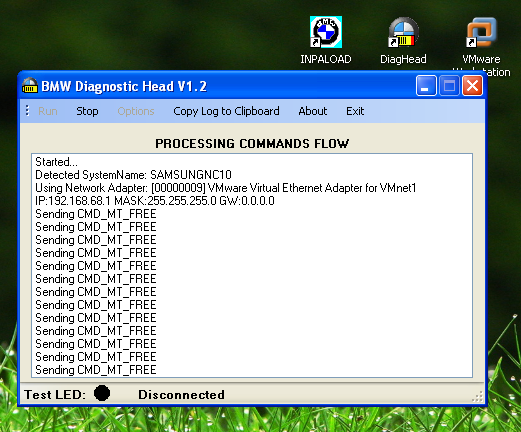Open the Options menu item

pos(136,111)
